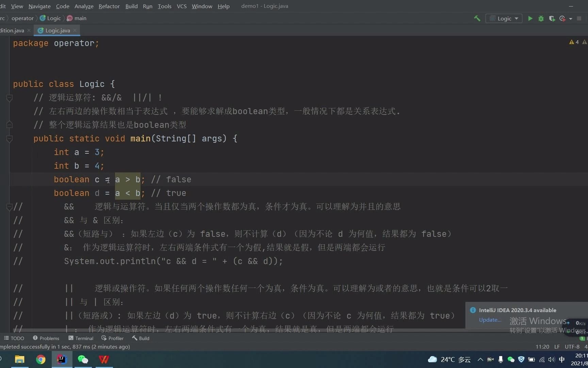Viewport: 588px width, 368px height.
Task: Click the microphone tray icon
Action: (501, 359)
